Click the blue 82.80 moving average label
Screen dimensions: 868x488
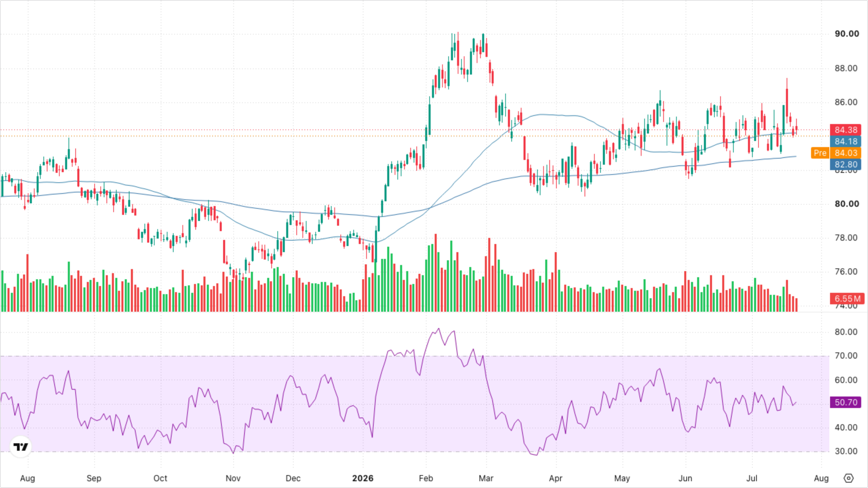pos(846,164)
